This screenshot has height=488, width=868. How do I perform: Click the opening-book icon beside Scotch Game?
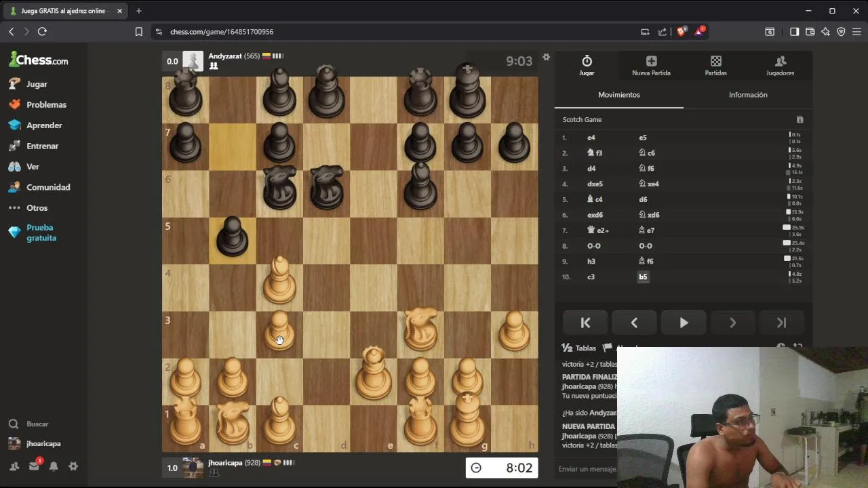(800, 120)
